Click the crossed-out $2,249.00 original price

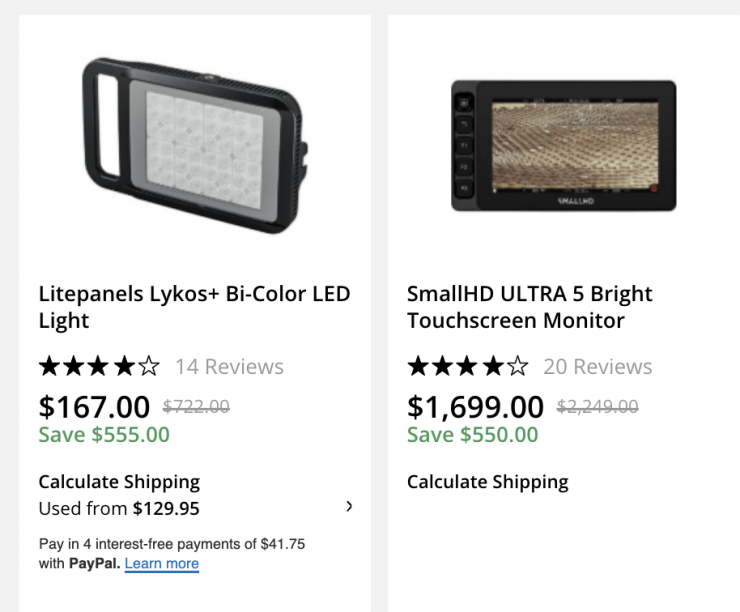pos(597,407)
